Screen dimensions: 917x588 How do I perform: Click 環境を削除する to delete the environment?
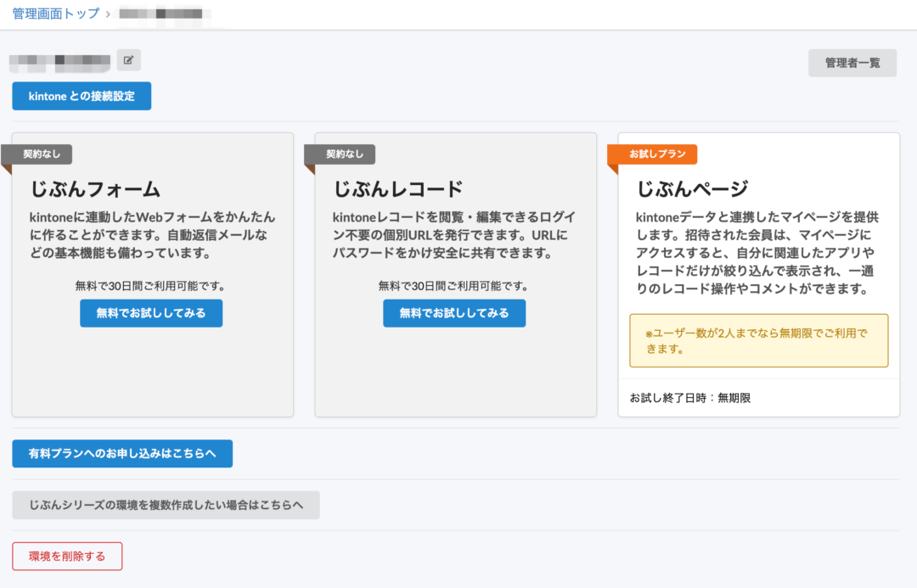66,556
